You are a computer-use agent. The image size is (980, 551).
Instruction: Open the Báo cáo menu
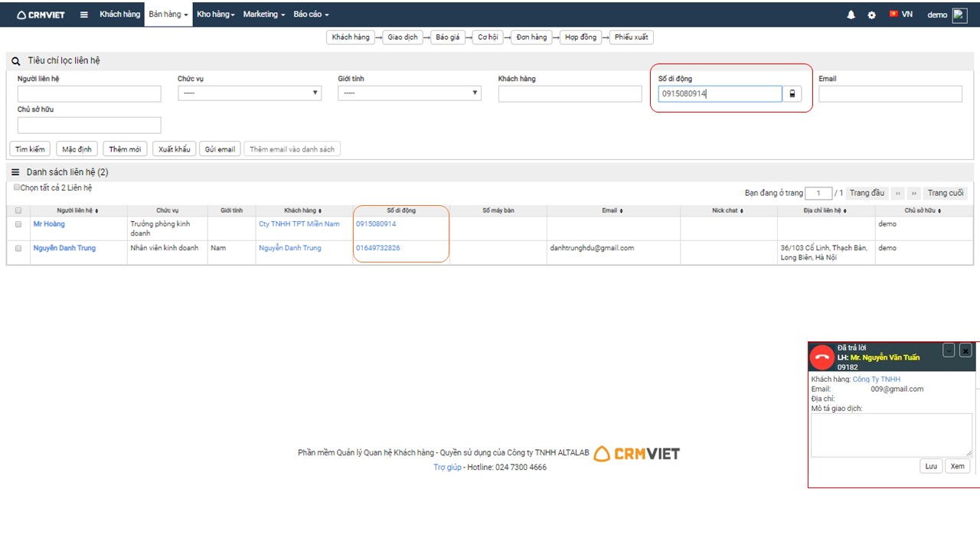coord(311,15)
